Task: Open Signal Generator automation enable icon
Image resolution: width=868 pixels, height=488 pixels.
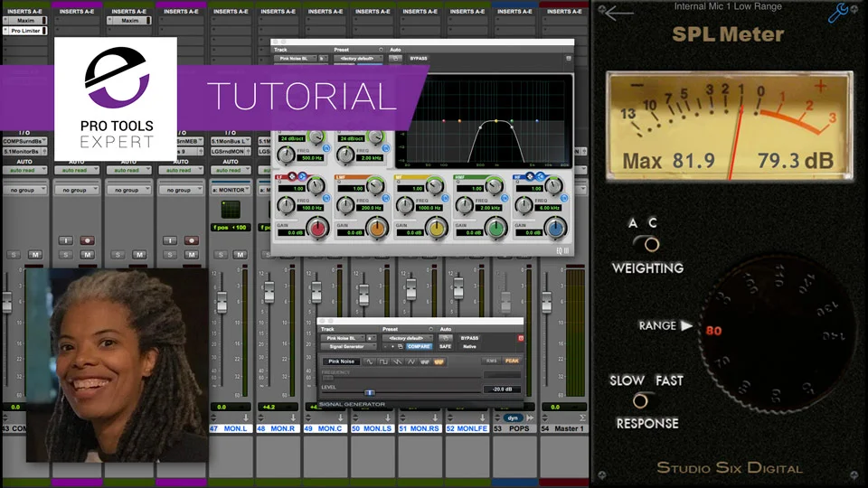Action: click(445, 337)
